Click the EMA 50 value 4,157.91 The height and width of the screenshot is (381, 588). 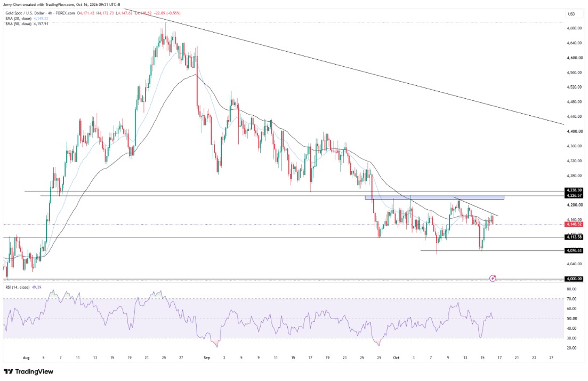(x=41, y=23)
